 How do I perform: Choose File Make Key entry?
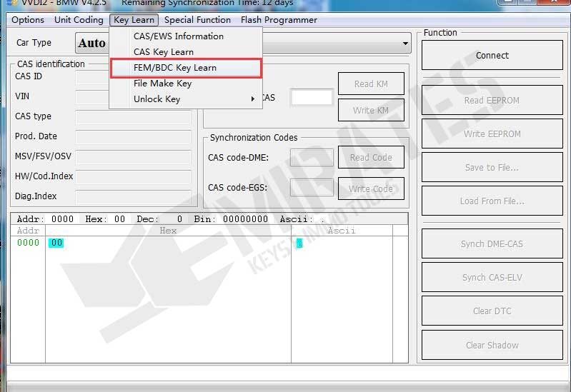[162, 84]
